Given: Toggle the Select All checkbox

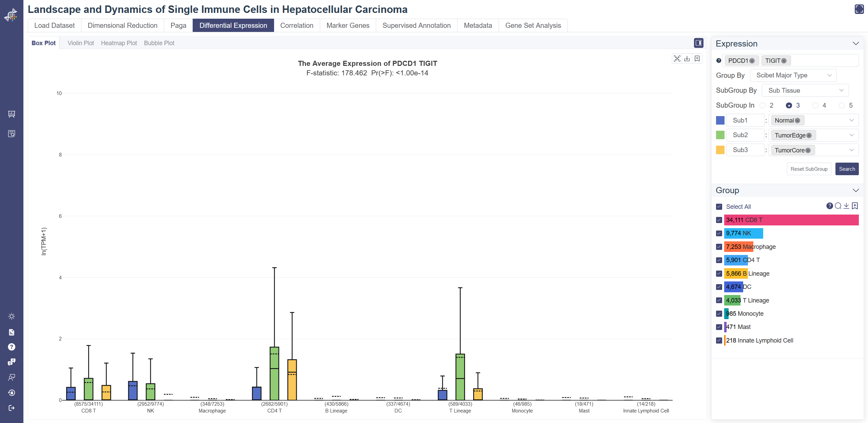Looking at the screenshot, I should pyautogui.click(x=719, y=207).
